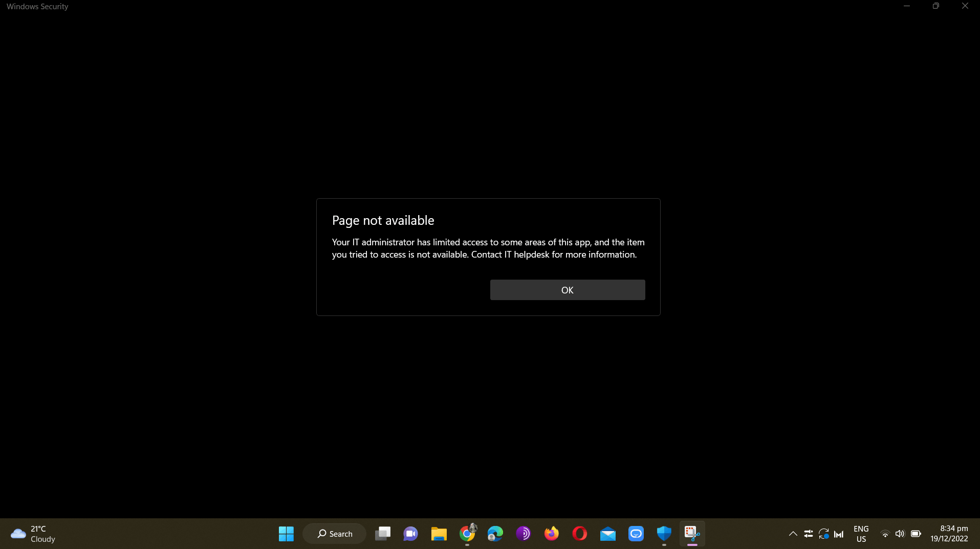Open the purple Tor browser taskbar icon
Image resolution: width=980 pixels, height=549 pixels.
pyautogui.click(x=523, y=534)
